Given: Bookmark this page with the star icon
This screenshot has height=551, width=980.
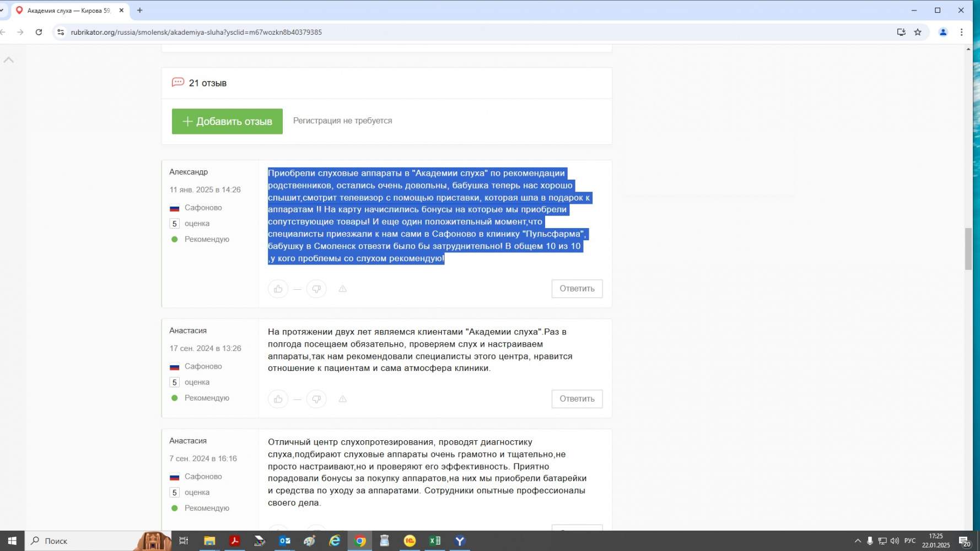Looking at the screenshot, I should (918, 32).
